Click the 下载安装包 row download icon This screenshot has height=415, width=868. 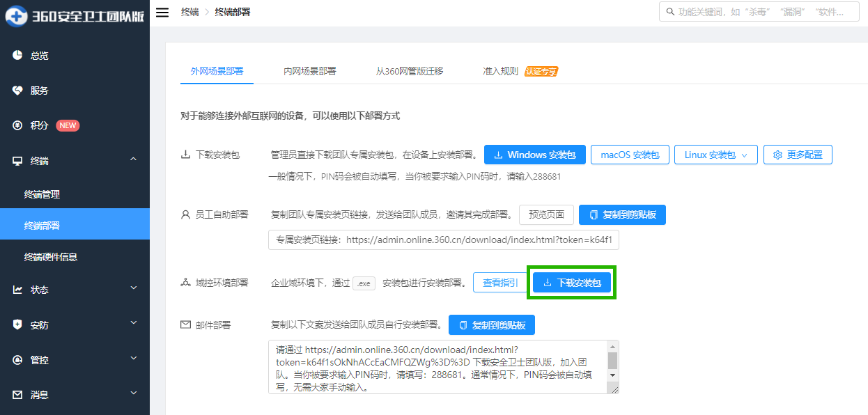tap(186, 155)
